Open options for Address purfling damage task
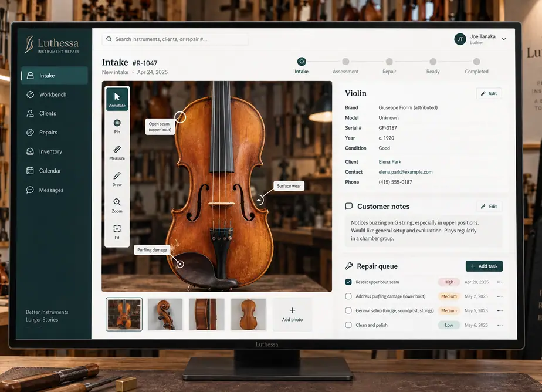The width and height of the screenshot is (542, 392). pyautogui.click(x=500, y=296)
